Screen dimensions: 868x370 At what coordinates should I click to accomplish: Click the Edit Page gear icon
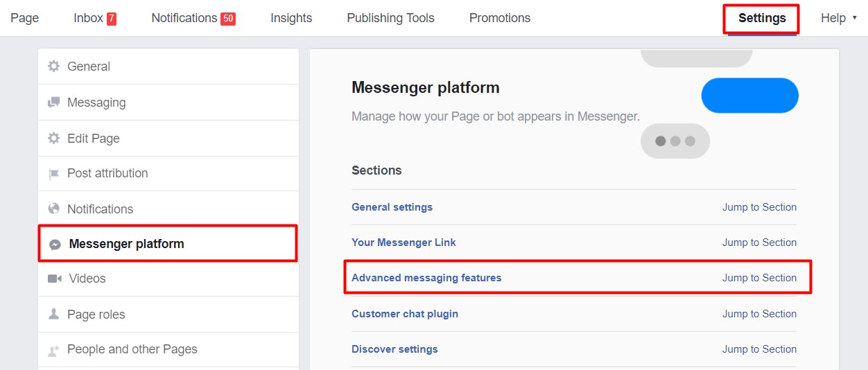point(53,139)
